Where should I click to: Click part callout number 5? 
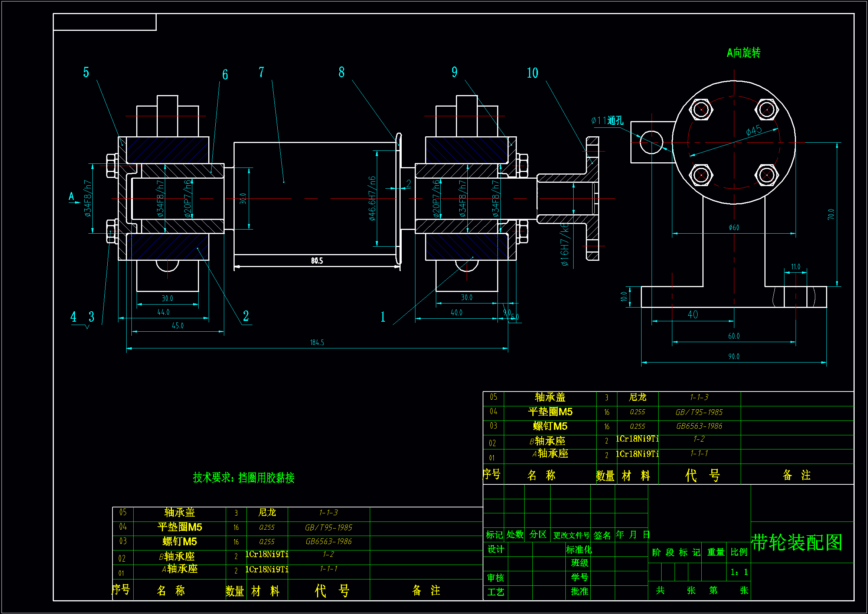click(x=86, y=72)
